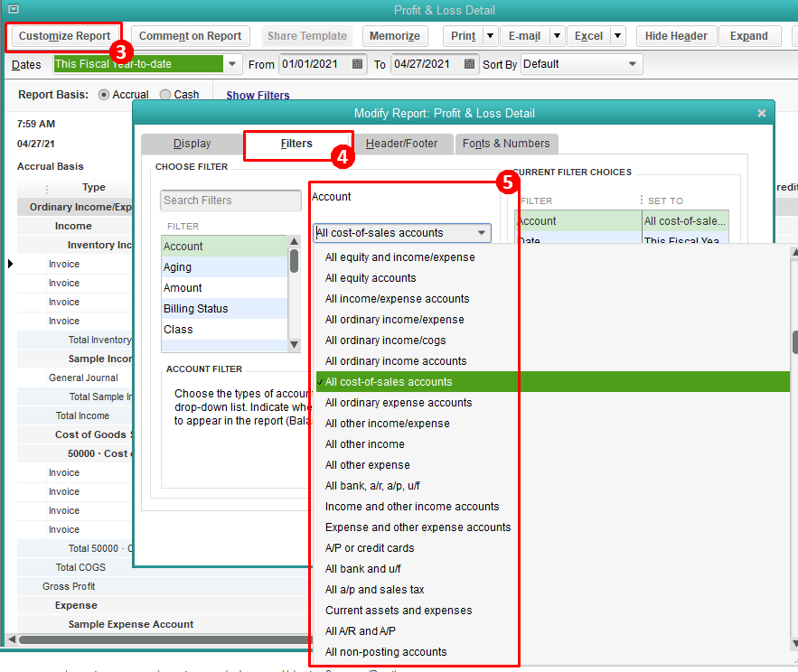
Task: Close the Modify Report dialog
Action: pyautogui.click(x=761, y=113)
